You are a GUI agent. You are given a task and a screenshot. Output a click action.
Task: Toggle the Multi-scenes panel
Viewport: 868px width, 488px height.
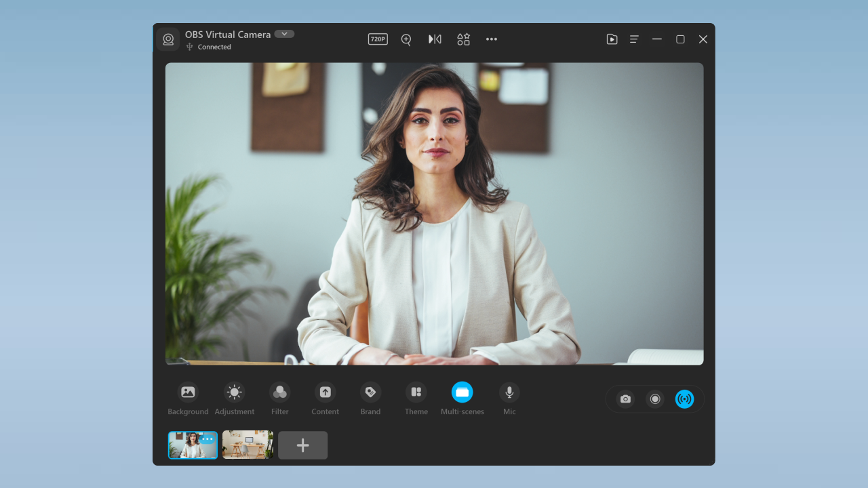(462, 392)
